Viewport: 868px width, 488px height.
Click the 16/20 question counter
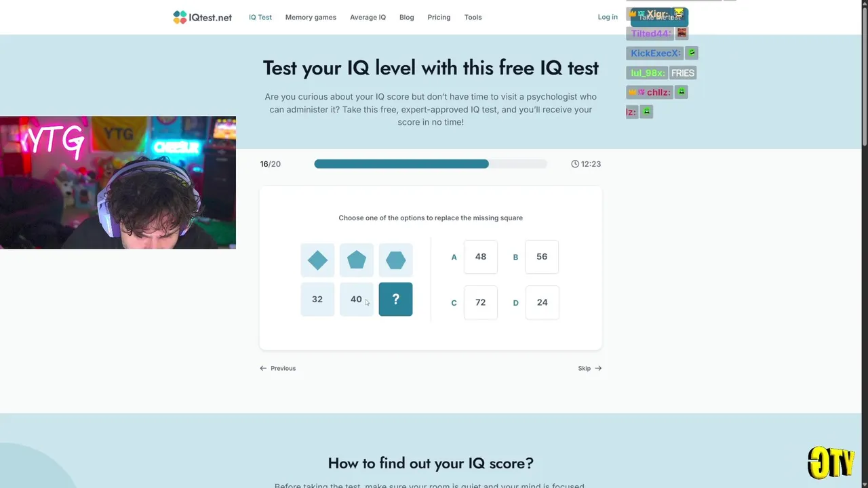point(271,164)
